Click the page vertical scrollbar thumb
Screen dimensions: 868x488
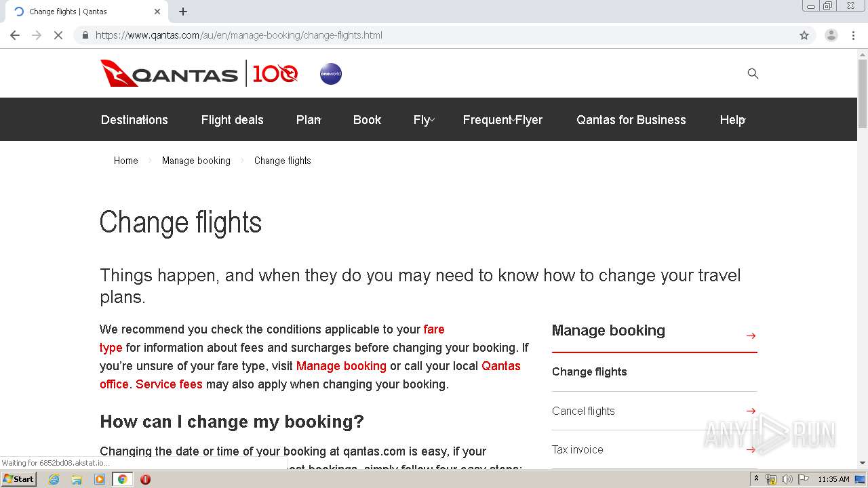tap(862, 94)
